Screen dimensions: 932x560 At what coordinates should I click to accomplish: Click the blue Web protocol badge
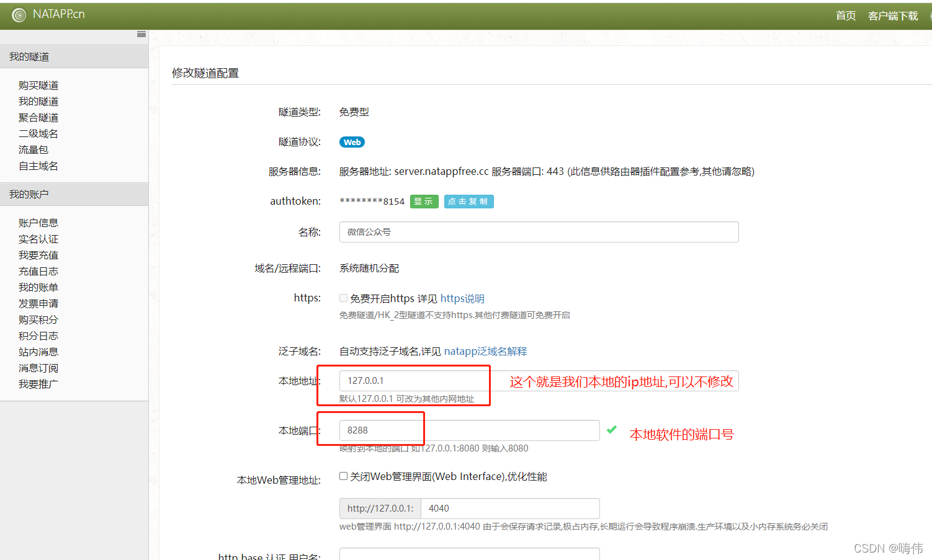(352, 142)
